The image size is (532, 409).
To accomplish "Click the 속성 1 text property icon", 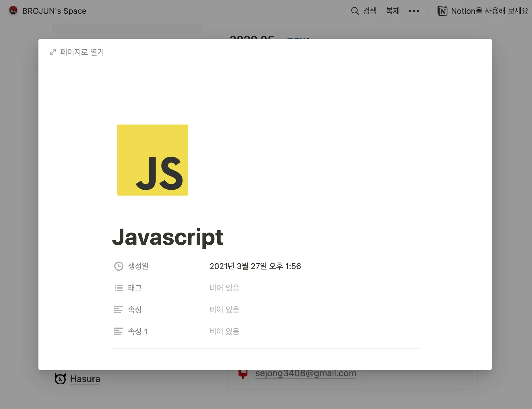I will [x=119, y=332].
